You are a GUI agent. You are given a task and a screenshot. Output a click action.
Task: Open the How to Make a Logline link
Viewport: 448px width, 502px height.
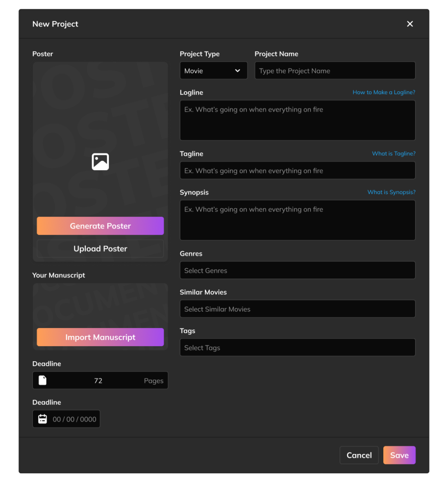(384, 92)
